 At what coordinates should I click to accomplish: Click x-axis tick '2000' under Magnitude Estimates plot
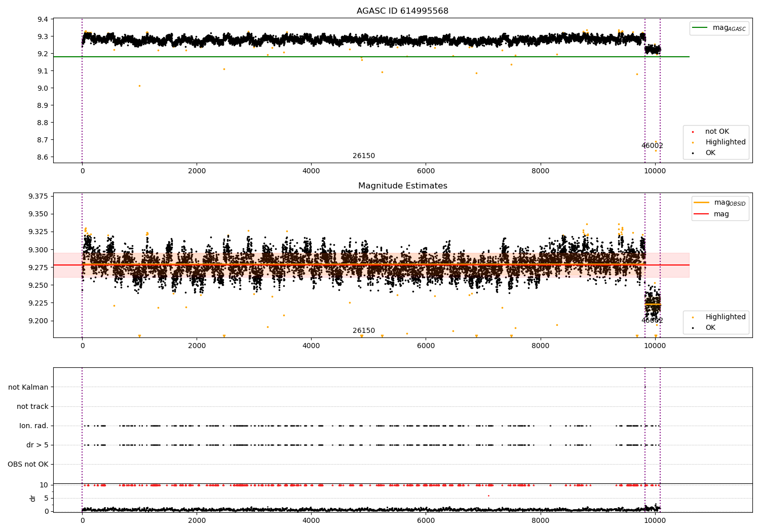click(197, 346)
